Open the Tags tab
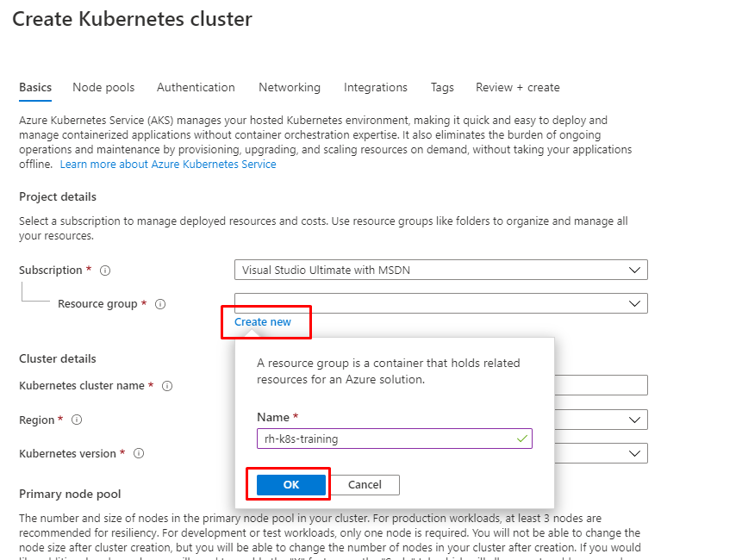Viewport: 742px width, 560px height. [442, 88]
